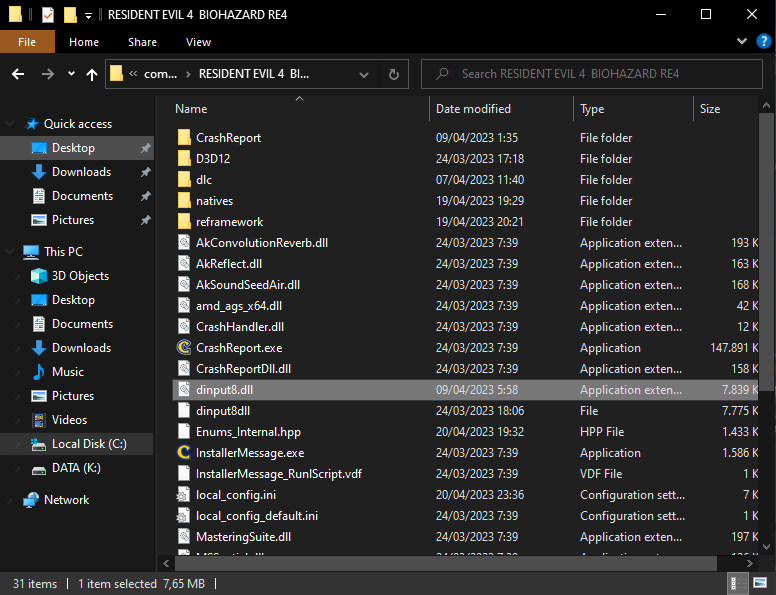Open the File menu tab
Viewport: 776px width, 595px height.
(27, 42)
